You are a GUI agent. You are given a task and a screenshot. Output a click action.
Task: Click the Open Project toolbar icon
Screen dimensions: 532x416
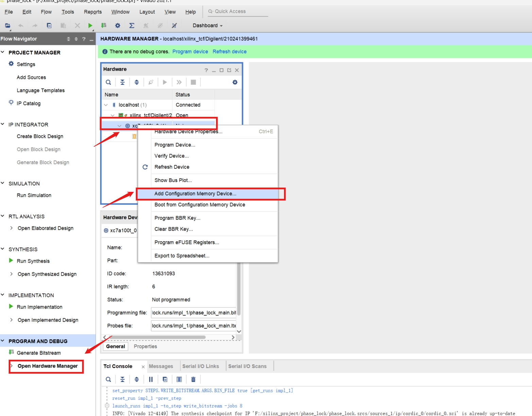(7, 26)
